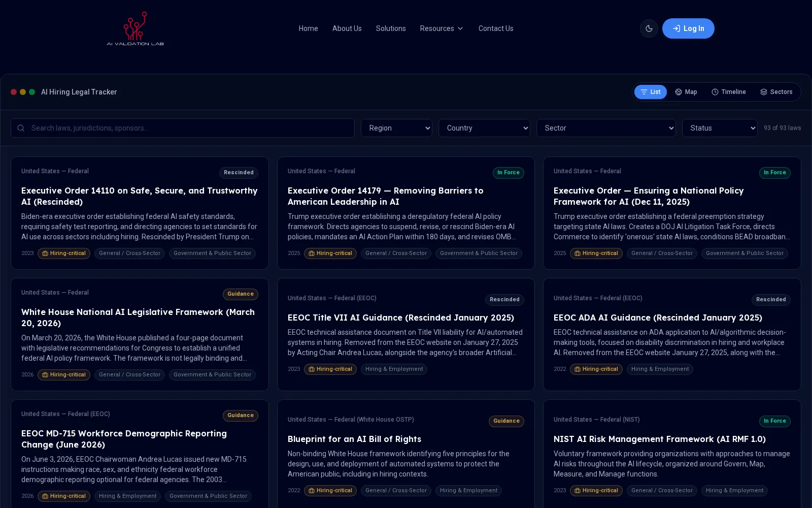Click Hiring-critical tag on Blueprint AI Bill card
812x508 pixels.
[x=330, y=491]
